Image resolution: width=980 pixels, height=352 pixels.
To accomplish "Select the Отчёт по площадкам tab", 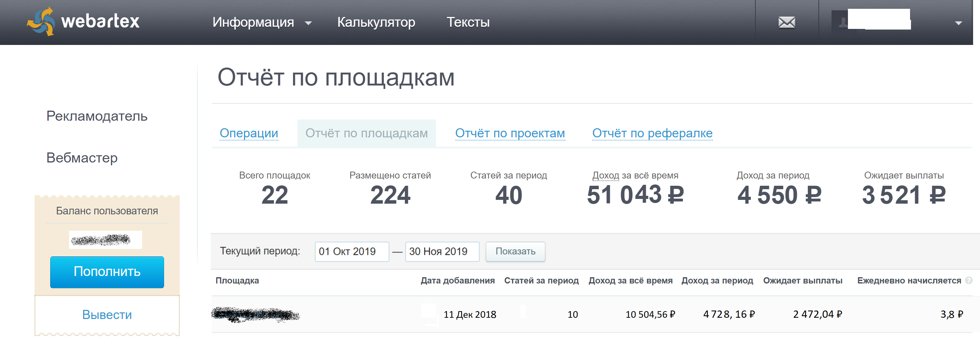I will (366, 133).
